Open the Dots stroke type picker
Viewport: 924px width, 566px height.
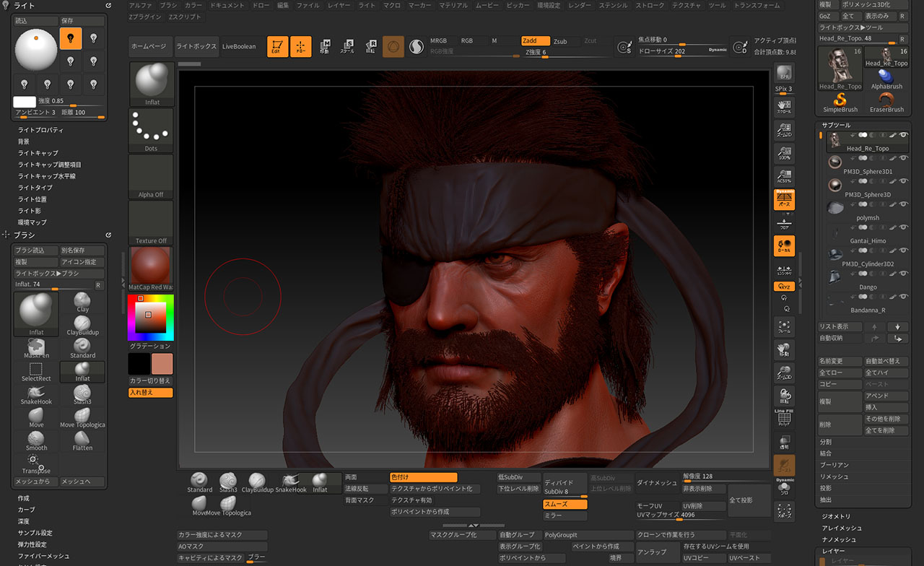coord(151,131)
